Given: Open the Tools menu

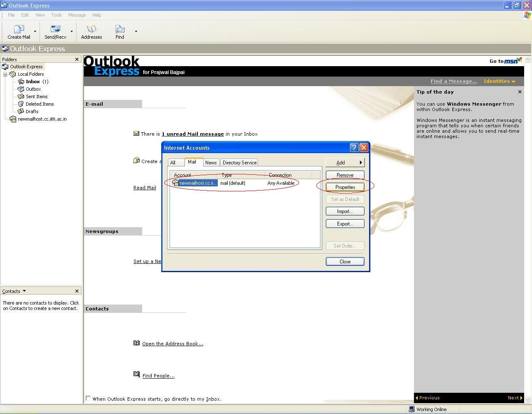Looking at the screenshot, I should coord(57,15).
